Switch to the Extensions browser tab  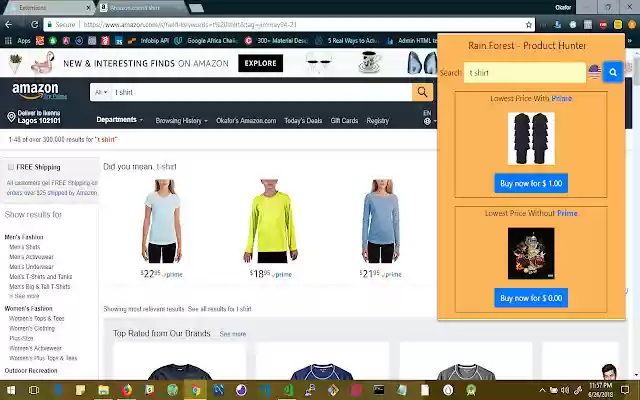(x=48, y=7)
